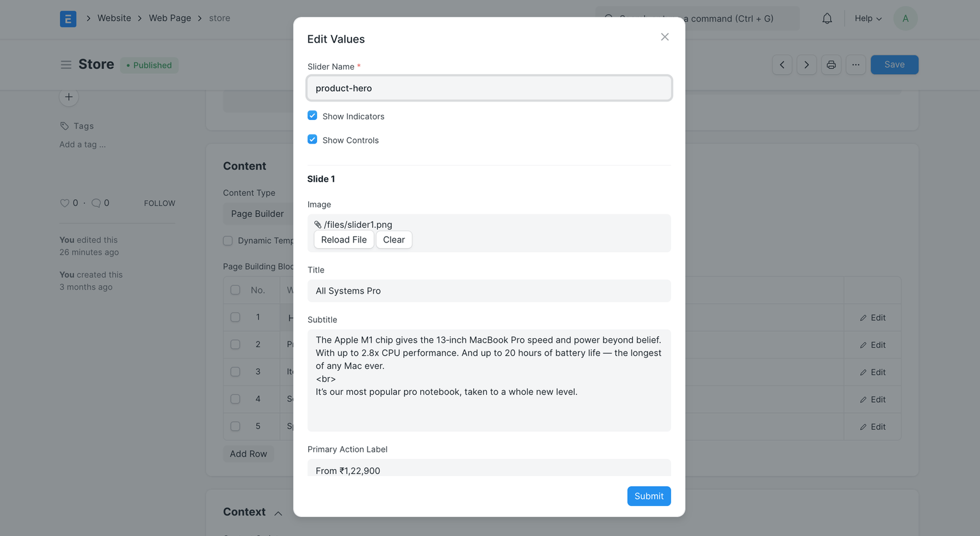Viewport: 980px width, 536px height.
Task: Select the row 3 checkbox
Action: pos(235,371)
